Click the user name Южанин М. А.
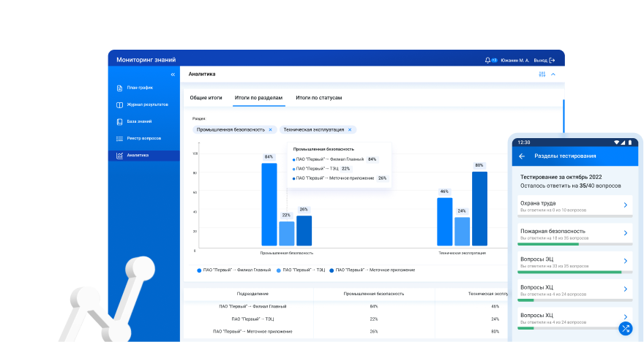Screen dimensions: 644x342 515,60
